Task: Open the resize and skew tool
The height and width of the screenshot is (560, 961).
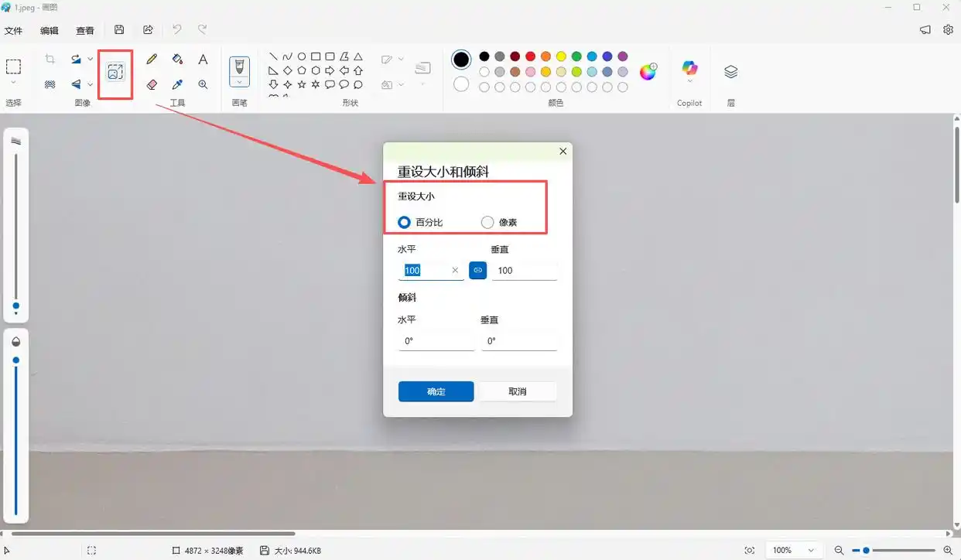Action: [x=115, y=73]
